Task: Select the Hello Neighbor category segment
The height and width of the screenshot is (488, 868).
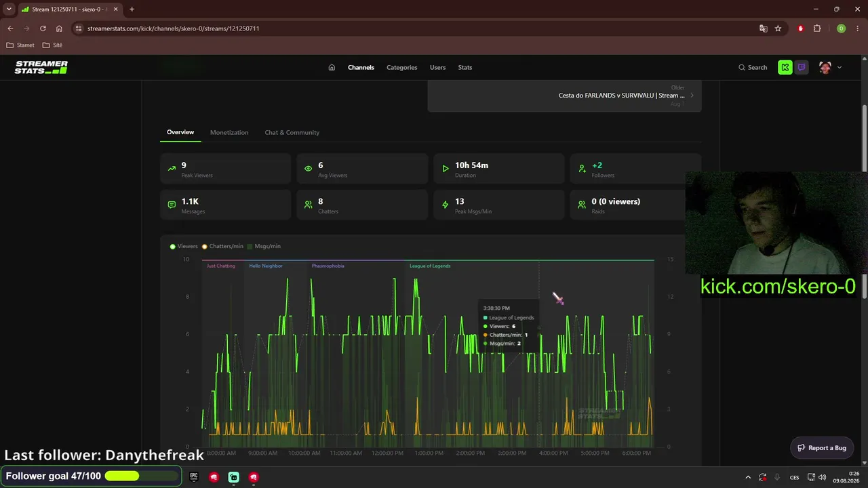Action: tap(266, 266)
